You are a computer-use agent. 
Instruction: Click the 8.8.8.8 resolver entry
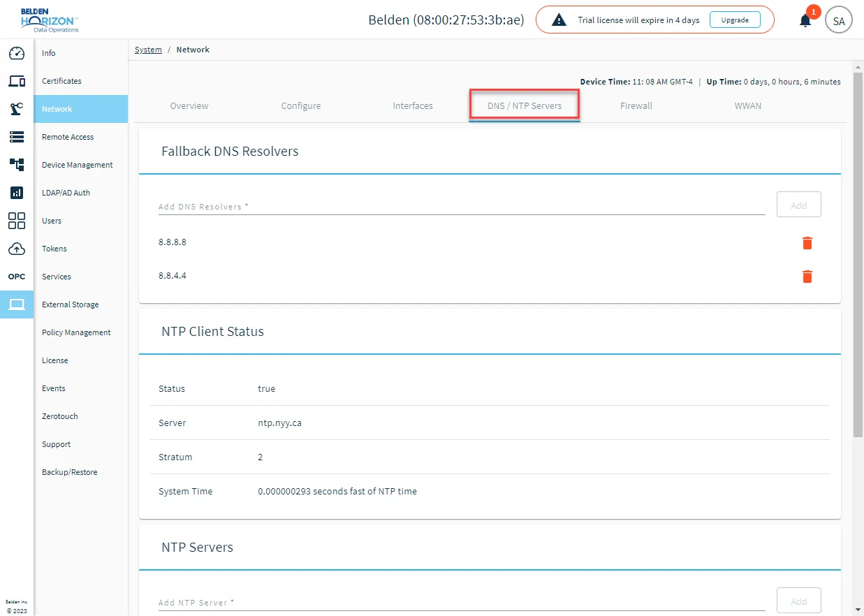pos(173,242)
